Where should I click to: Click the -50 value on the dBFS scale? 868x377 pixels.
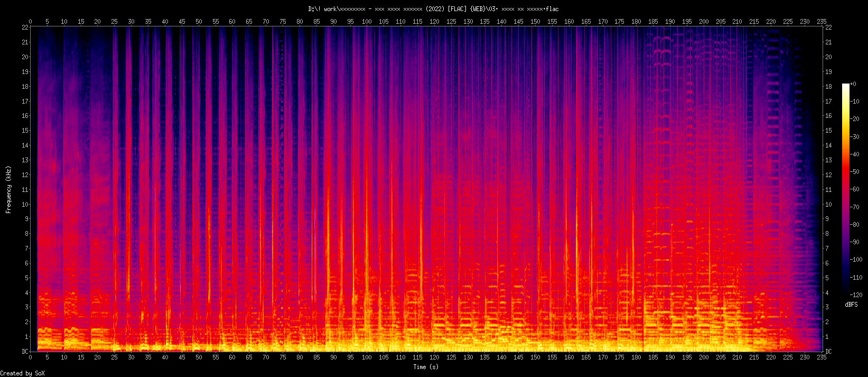click(855, 172)
